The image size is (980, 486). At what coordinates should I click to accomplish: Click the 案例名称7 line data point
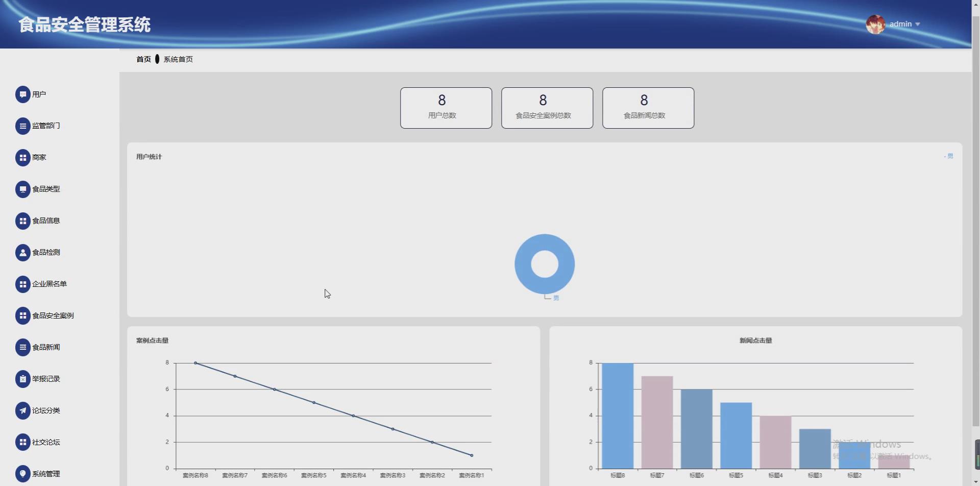[x=235, y=376]
